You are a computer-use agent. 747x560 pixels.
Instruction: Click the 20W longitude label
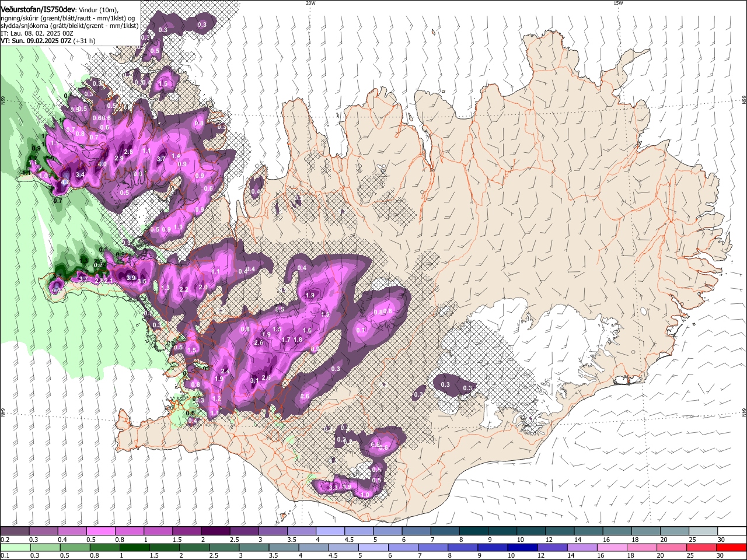pyautogui.click(x=310, y=3)
